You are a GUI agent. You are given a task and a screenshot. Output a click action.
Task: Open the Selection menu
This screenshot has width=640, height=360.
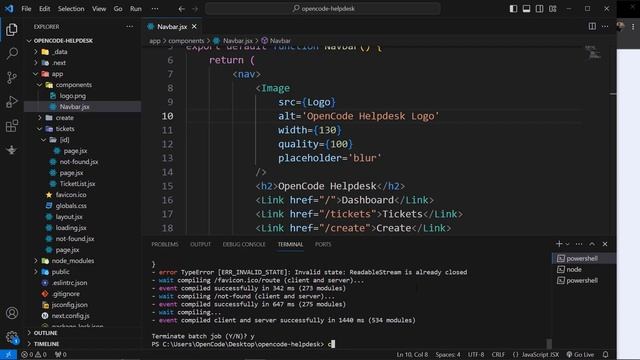tap(71, 9)
